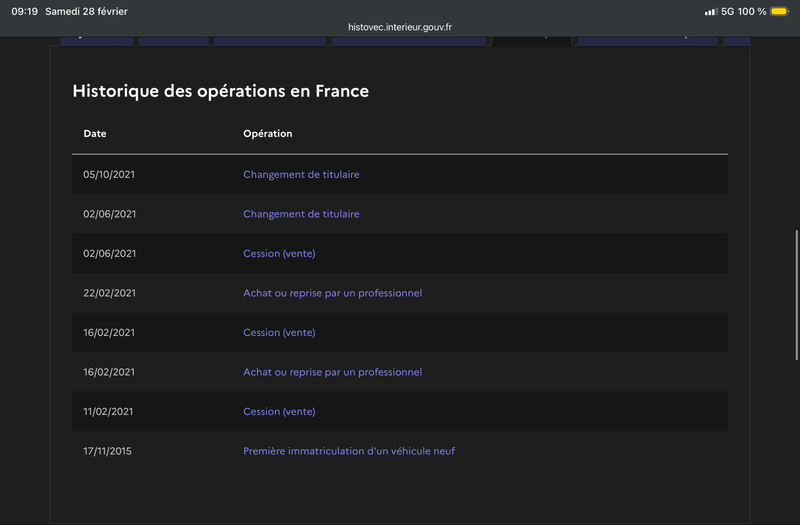Image resolution: width=800 pixels, height=525 pixels.
Task: Click the Historique des opérations en France heading
Action: [x=221, y=91]
